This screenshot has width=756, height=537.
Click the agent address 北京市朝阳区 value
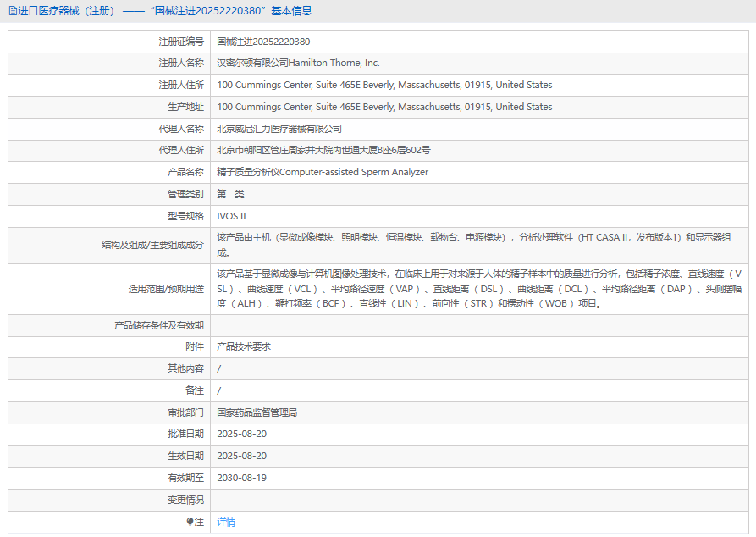click(x=323, y=151)
